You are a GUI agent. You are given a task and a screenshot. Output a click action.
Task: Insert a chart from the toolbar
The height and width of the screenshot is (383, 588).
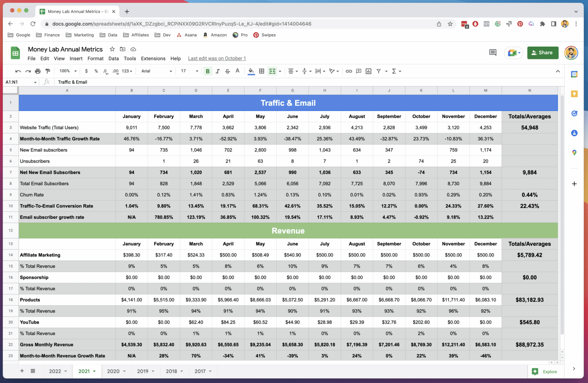368,71
